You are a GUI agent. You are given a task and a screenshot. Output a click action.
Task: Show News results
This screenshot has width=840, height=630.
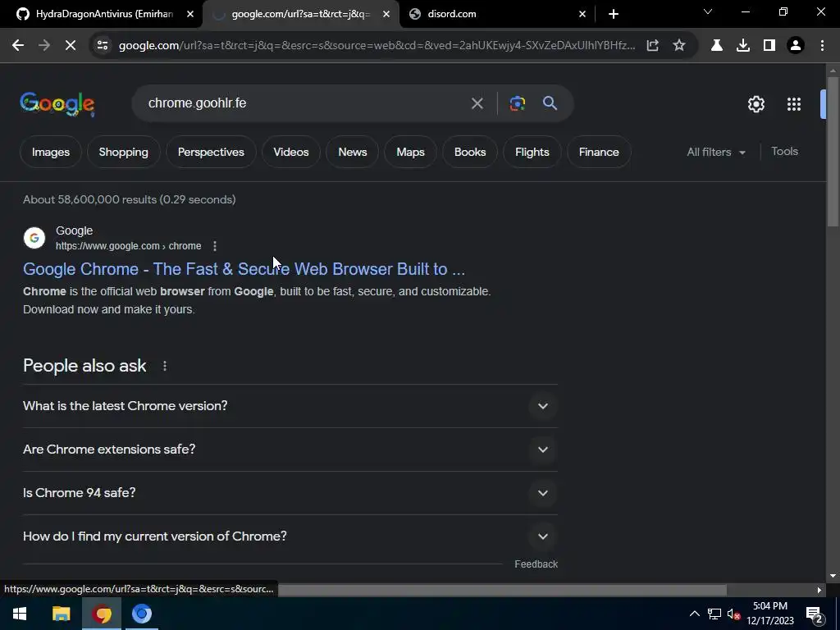pos(353,152)
